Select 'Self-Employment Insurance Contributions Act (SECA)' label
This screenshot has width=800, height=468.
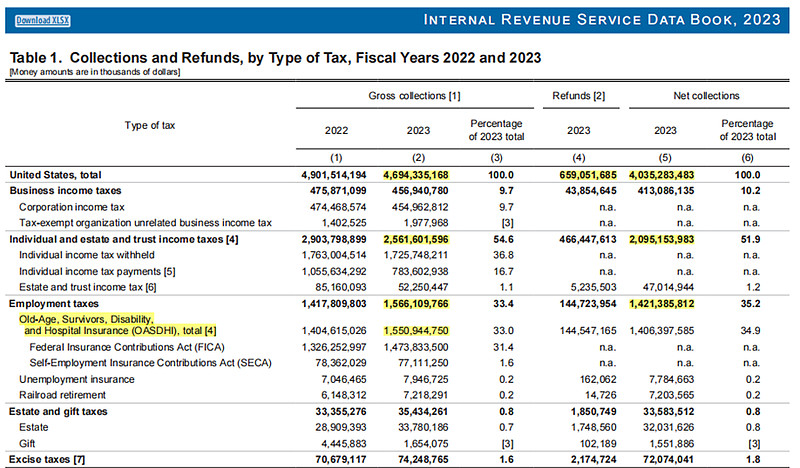click(151, 363)
